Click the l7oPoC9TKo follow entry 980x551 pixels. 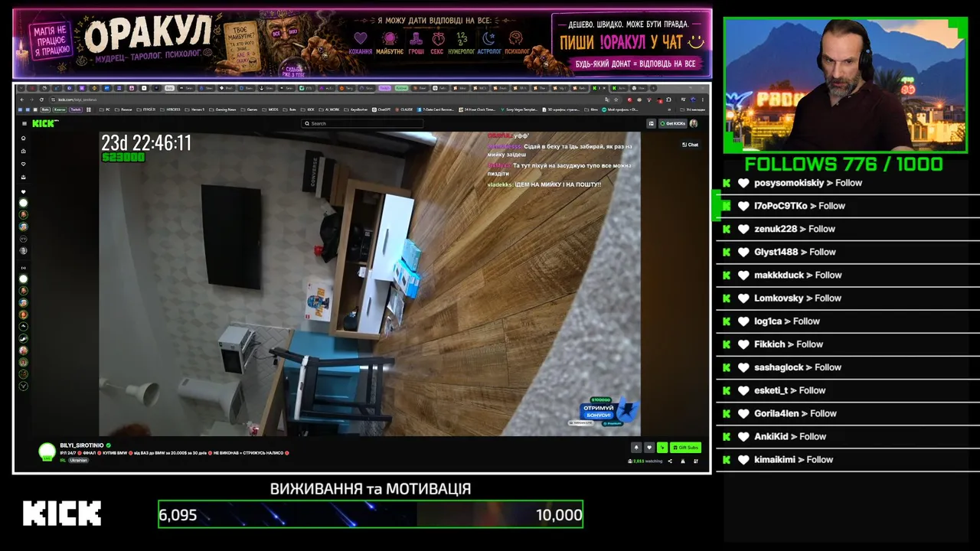[x=848, y=206]
